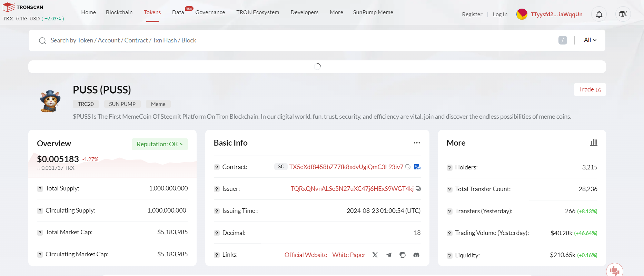Click help icon next to Transfers (Yesterday)
This screenshot has height=276, width=644.
[x=449, y=211]
